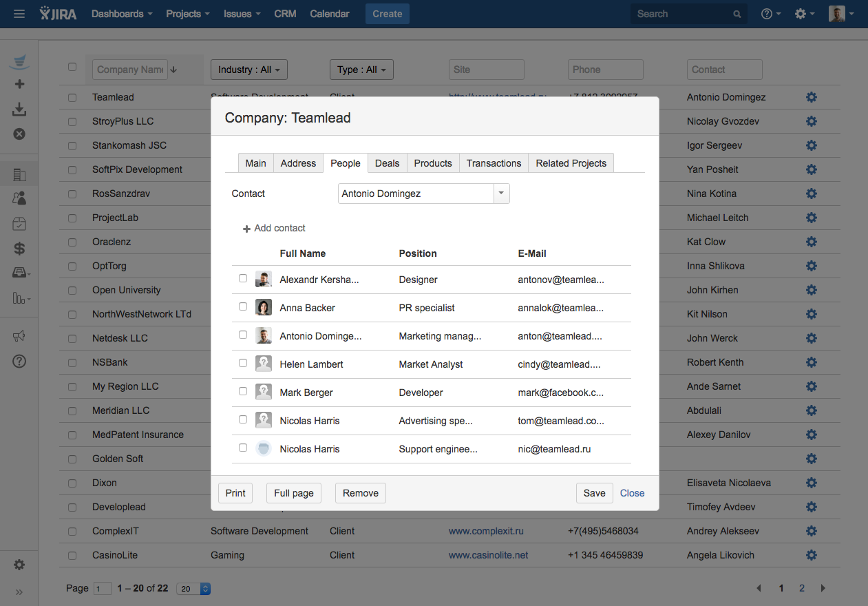Screen dimensions: 868x606
Task: Open the megaphone announcements icon in sidebar
Action: pos(19,336)
